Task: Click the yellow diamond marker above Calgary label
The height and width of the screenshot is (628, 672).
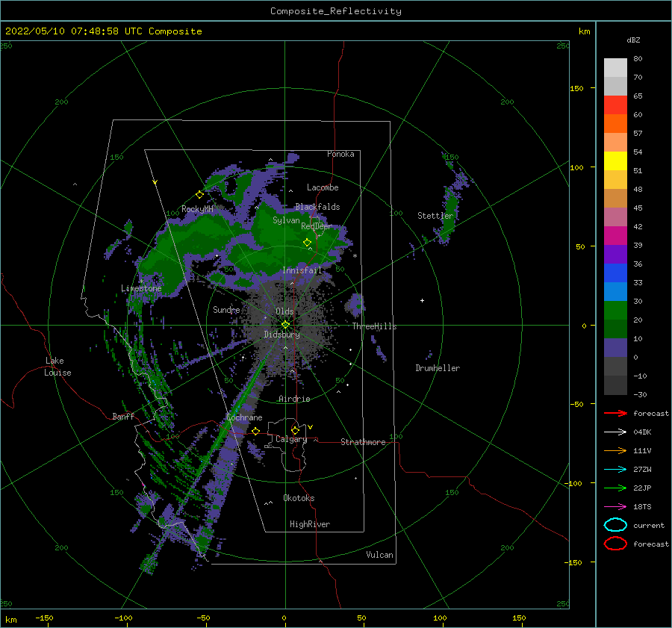Action: 295,430
